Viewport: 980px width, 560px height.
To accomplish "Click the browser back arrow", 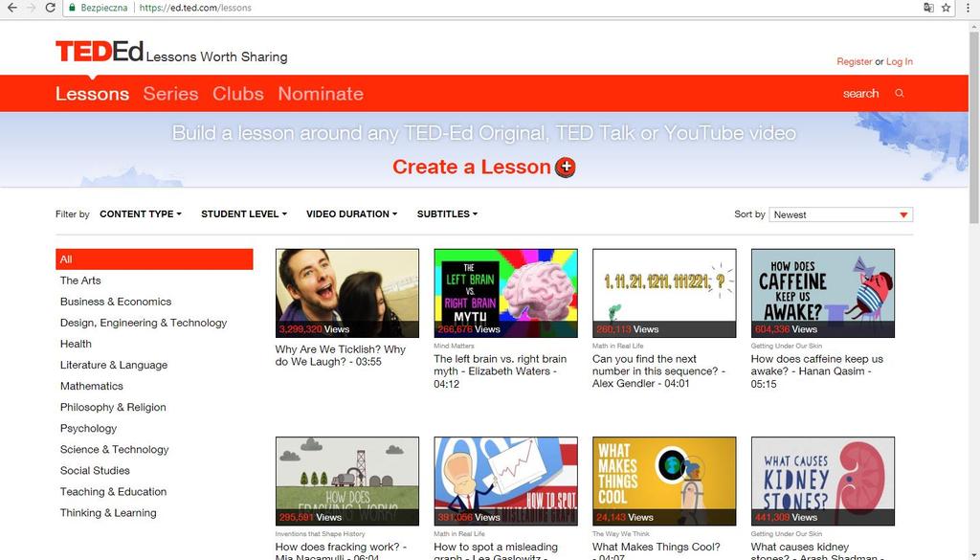I will point(11,8).
